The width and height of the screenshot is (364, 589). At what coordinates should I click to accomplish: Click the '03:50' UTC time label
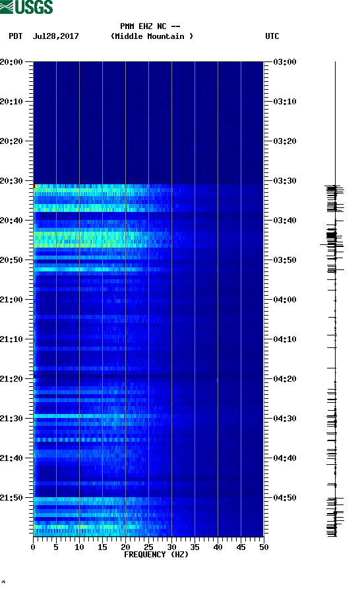click(285, 260)
